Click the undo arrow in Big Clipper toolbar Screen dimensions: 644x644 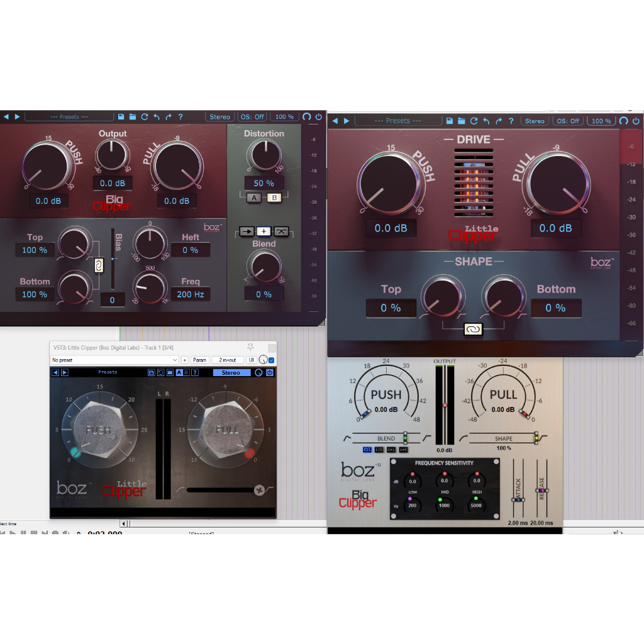(x=157, y=117)
